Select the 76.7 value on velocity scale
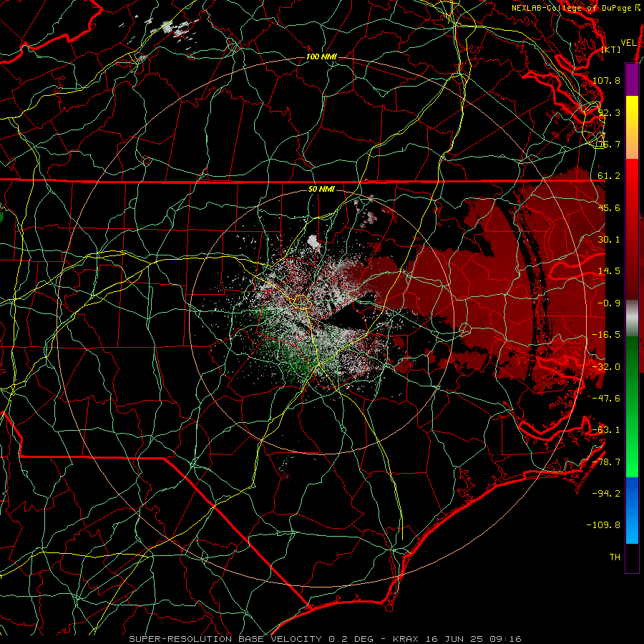644x644 pixels. coord(609,144)
